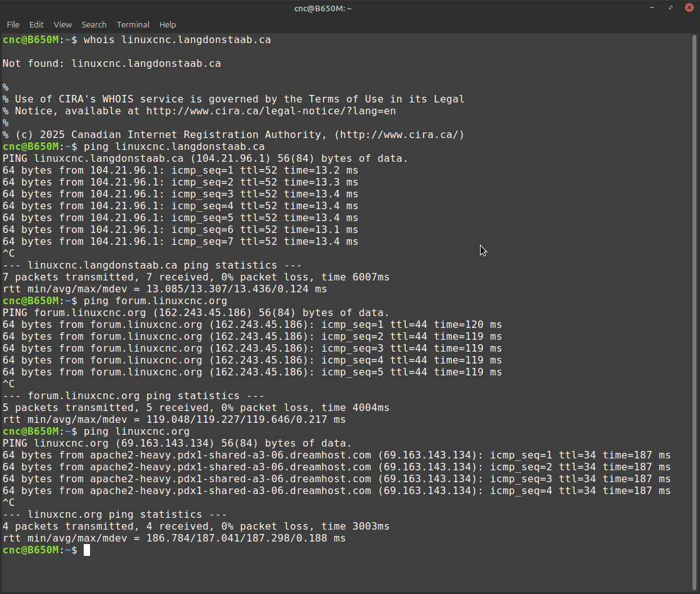
Task: Open the Search menu
Action: tap(94, 24)
